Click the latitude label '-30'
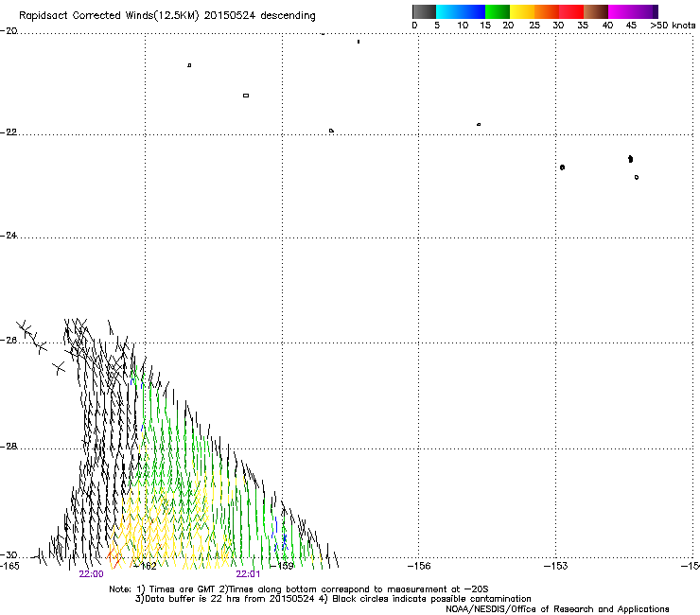The image size is (700, 615). tap(9, 555)
